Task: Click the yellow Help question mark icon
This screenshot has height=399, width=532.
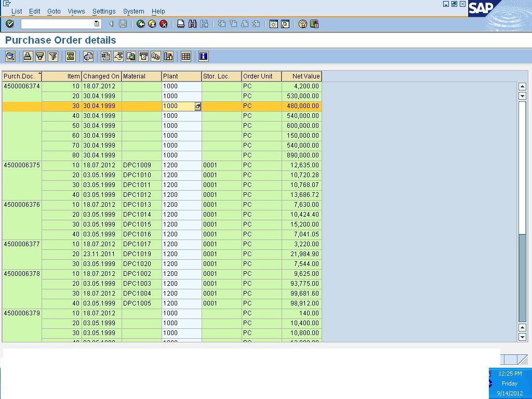Action: [303, 24]
